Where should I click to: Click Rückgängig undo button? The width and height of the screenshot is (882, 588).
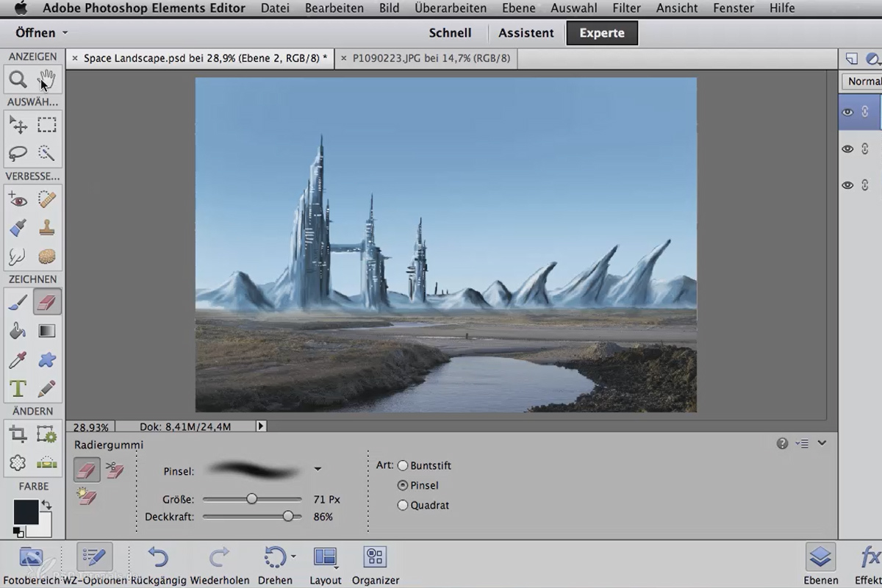pyautogui.click(x=159, y=564)
